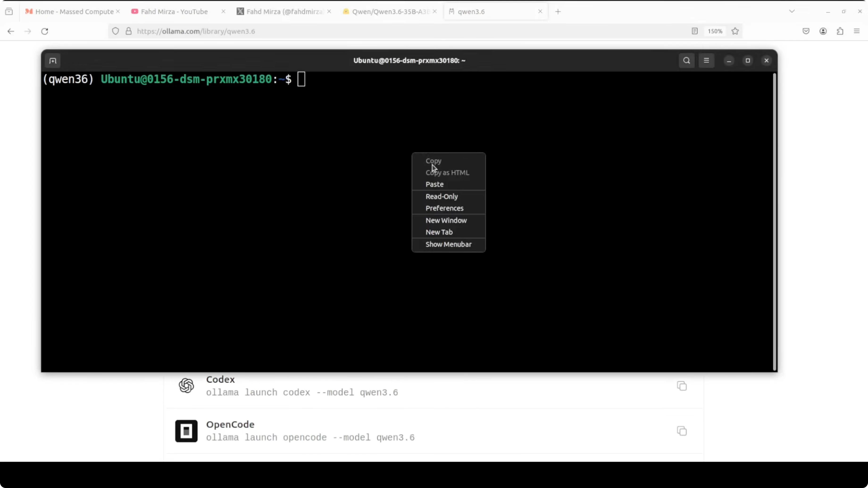Switch to Fahd Mirza - YouTube tab
This screenshot has height=488, width=868.
click(x=174, y=12)
